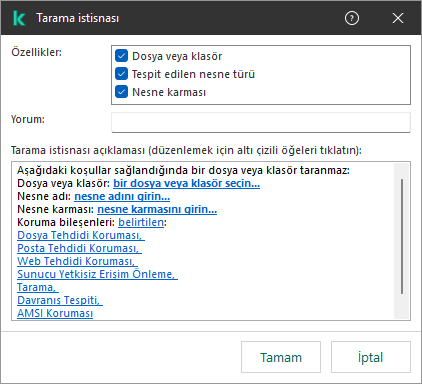This screenshot has height=384, width=422.
Task: Click the 'nesne karmasını girin...' link
Action: coord(157,209)
